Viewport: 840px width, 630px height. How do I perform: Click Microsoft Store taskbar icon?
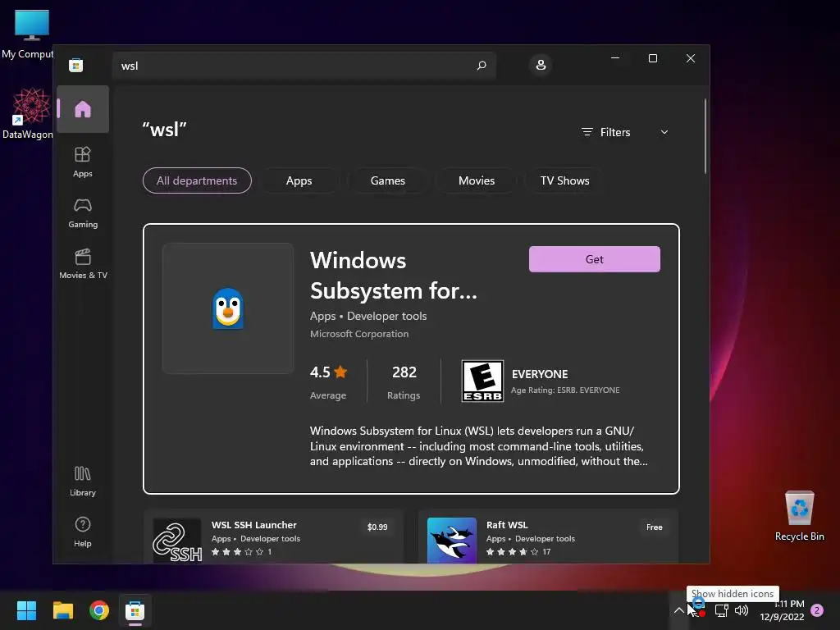click(x=135, y=610)
